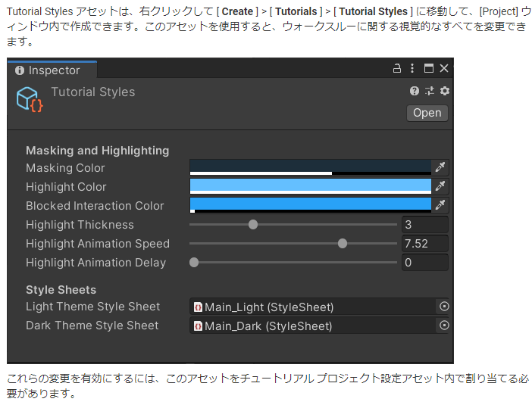Click the Highlight Animation Speed label
Screen dimensions: 532x405
pyautogui.click(x=98, y=244)
